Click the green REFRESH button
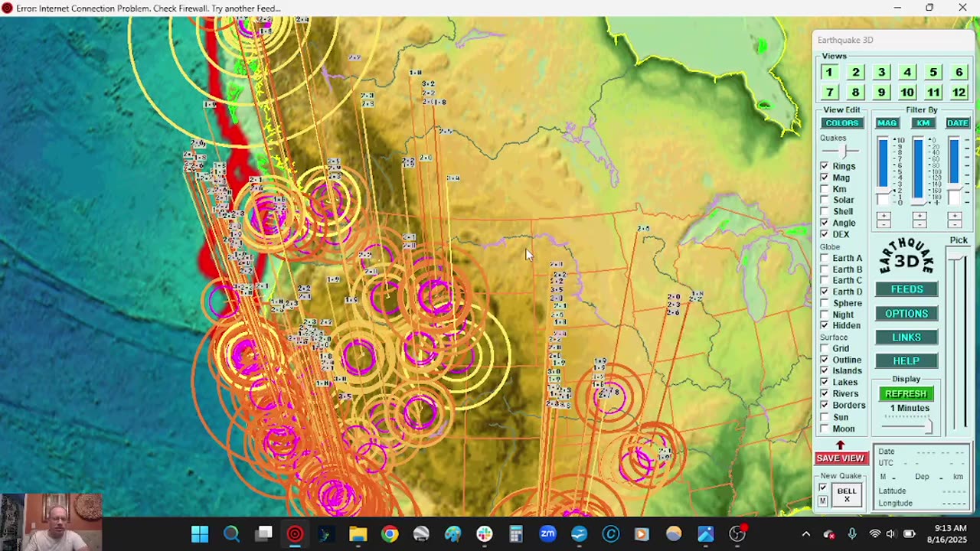 (906, 394)
